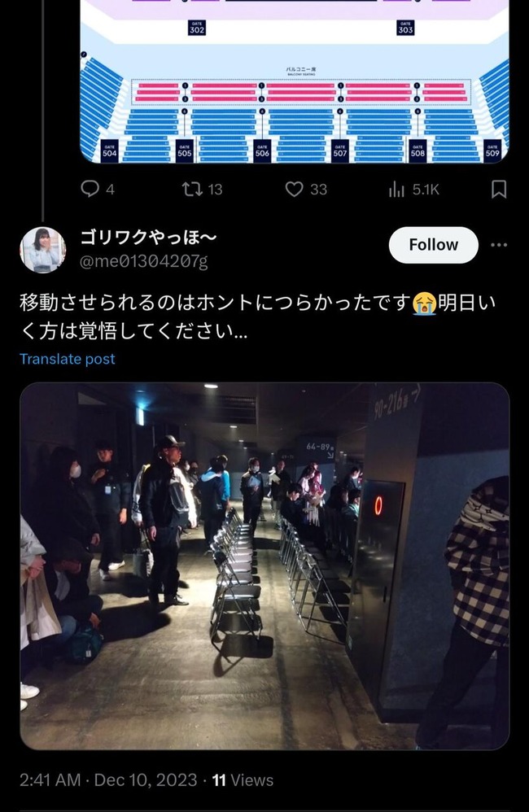Click the 33 likes count
Screen dimensions: 529x812
coord(319,190)
